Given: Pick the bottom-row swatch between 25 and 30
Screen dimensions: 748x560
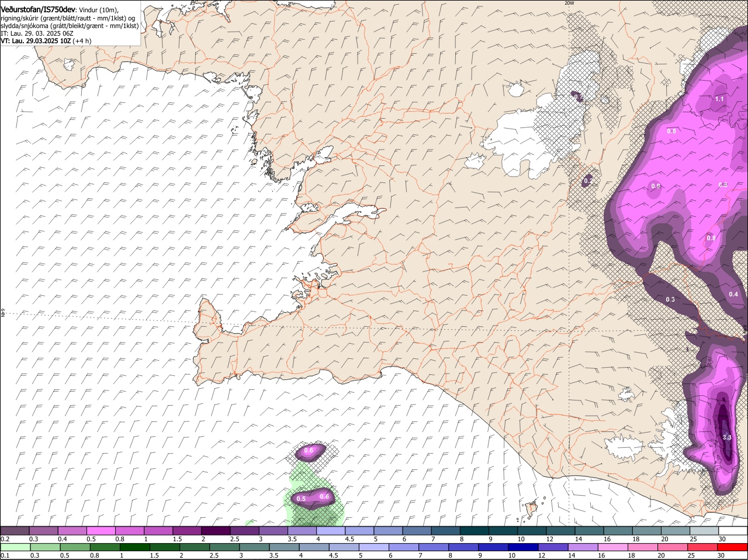Looking at the screenshot, I should 704,547.
